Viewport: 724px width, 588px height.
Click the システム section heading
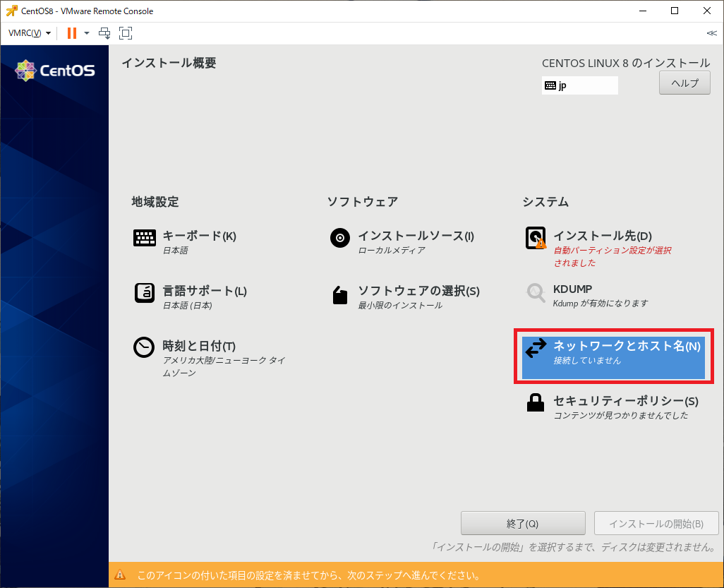[545, 202]
